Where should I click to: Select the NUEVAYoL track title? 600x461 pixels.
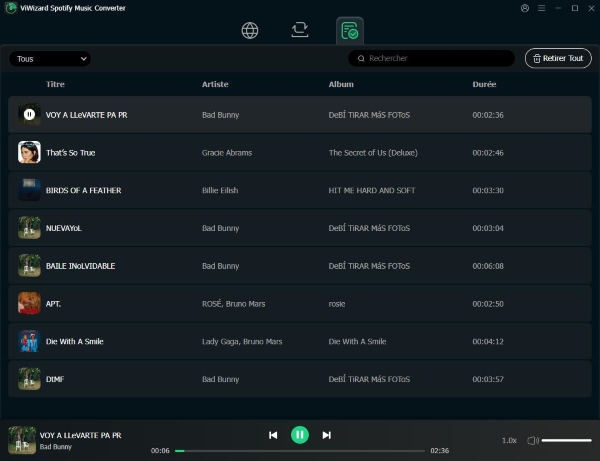pos(64,228)
